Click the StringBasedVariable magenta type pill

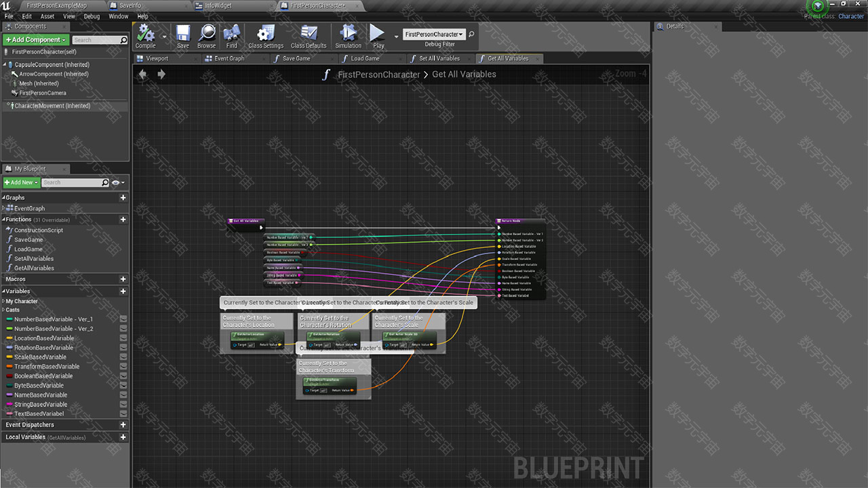tap(9, 405)
